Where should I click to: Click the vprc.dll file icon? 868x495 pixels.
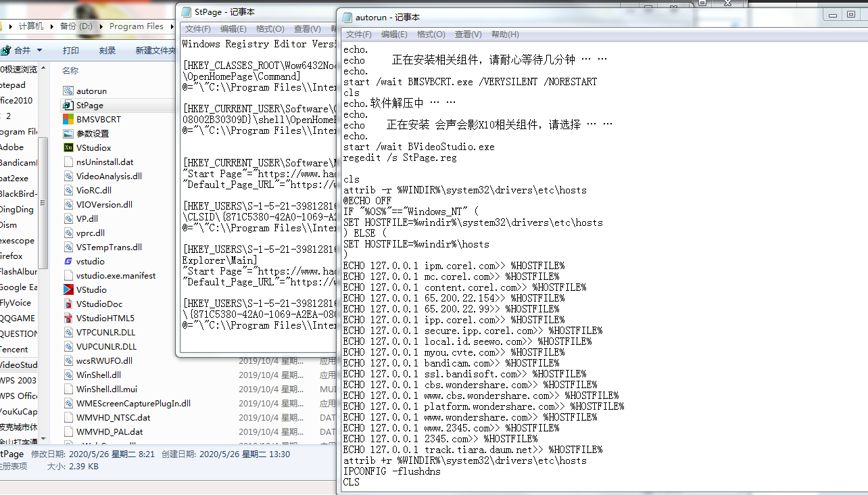click(x=68, y=233)
